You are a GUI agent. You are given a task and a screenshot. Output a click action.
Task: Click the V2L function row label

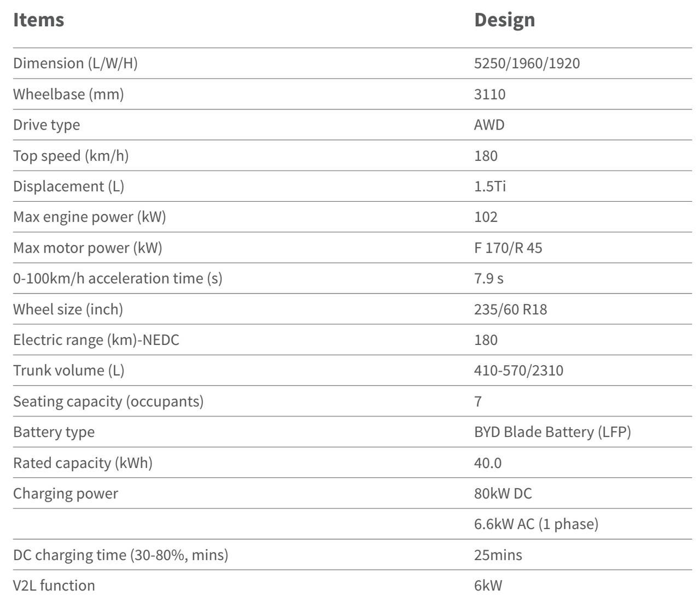tap(54, 586)
